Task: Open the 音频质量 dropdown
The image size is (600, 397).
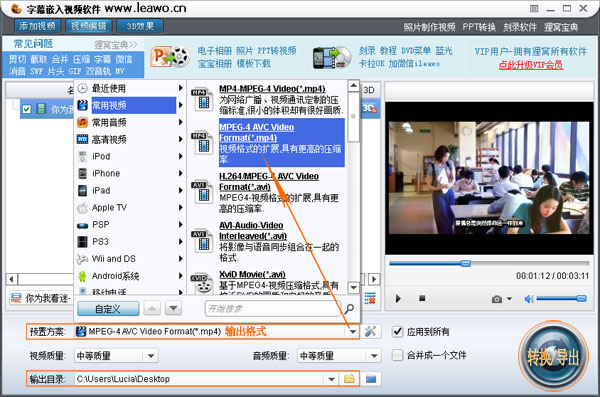Action: click(374, 356)
